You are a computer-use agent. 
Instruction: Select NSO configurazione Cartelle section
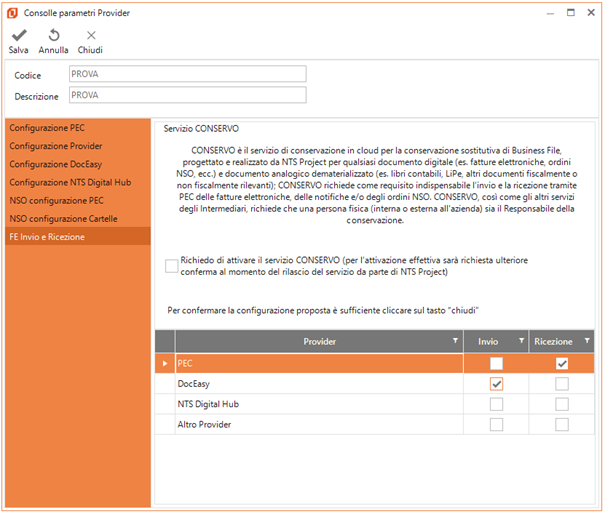coord(78,218)
